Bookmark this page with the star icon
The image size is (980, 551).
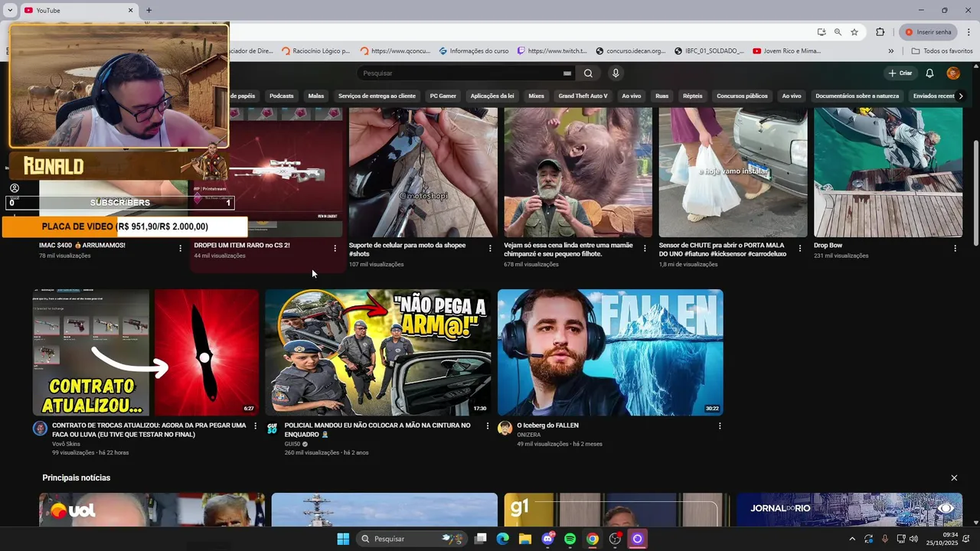pos(854,32)
